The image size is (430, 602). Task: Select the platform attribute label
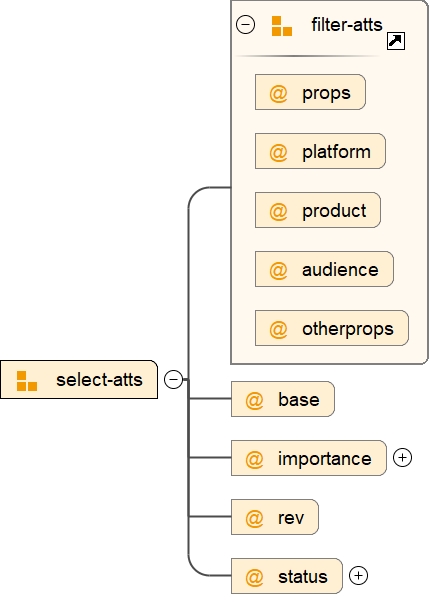pos(336,152)
